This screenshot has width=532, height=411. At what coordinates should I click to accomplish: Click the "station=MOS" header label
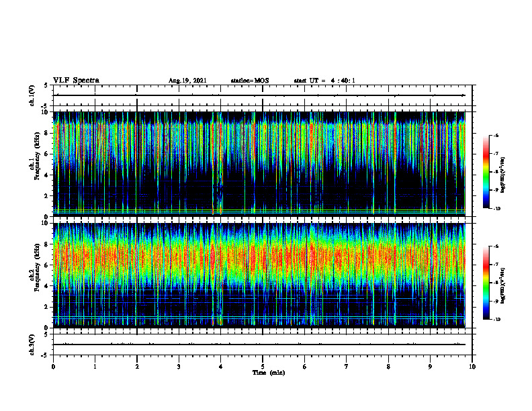pyautogui.click(x=250, y=81)
